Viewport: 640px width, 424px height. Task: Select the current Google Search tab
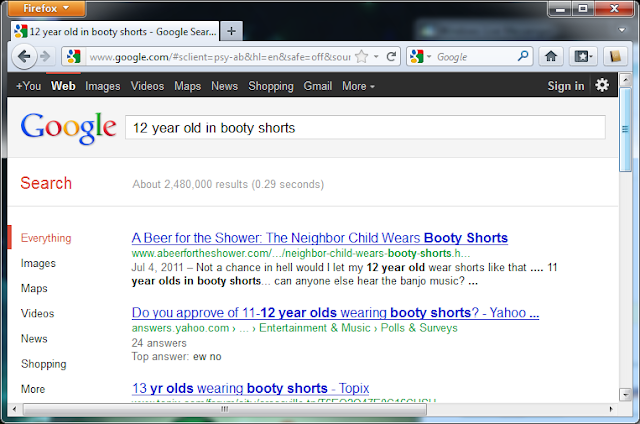(115, 31)
